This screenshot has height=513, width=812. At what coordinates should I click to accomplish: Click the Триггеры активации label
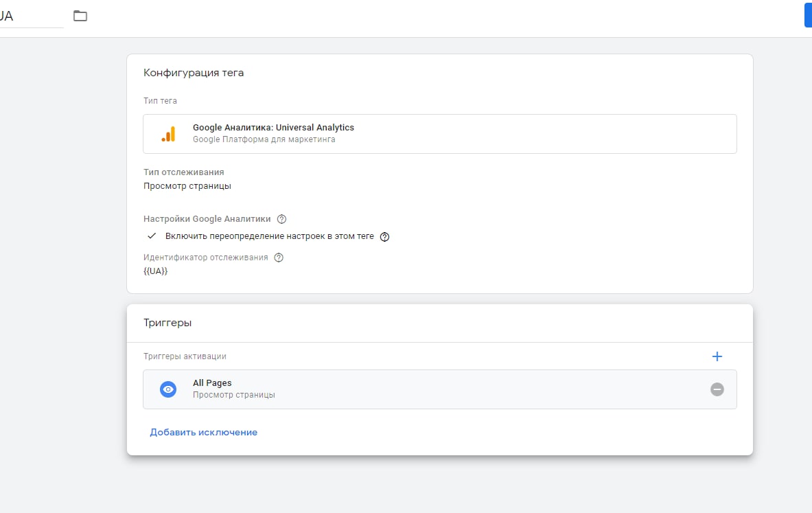(x=185, y=356)
